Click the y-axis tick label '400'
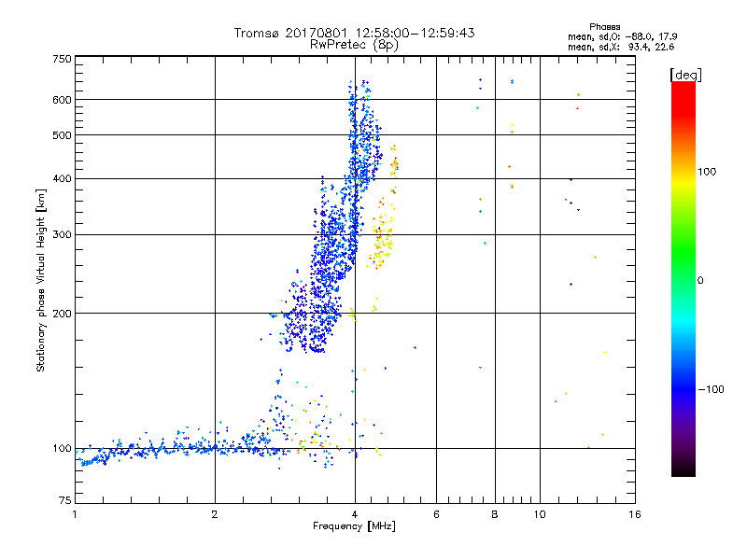 click(63, 178)
